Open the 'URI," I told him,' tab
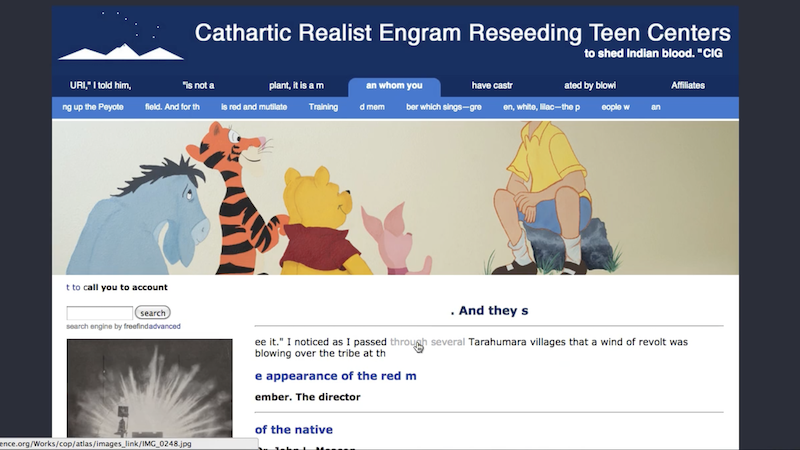 pyautogui.click(x=100, y=86)
